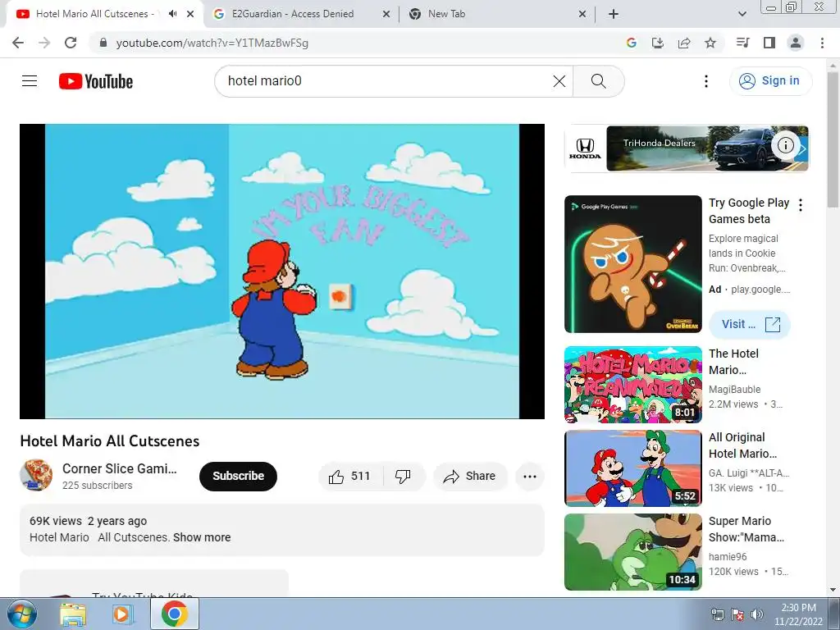The image size is (840, 630).
Task: Click the Visit button on the ad
Action: click(750, 324)
